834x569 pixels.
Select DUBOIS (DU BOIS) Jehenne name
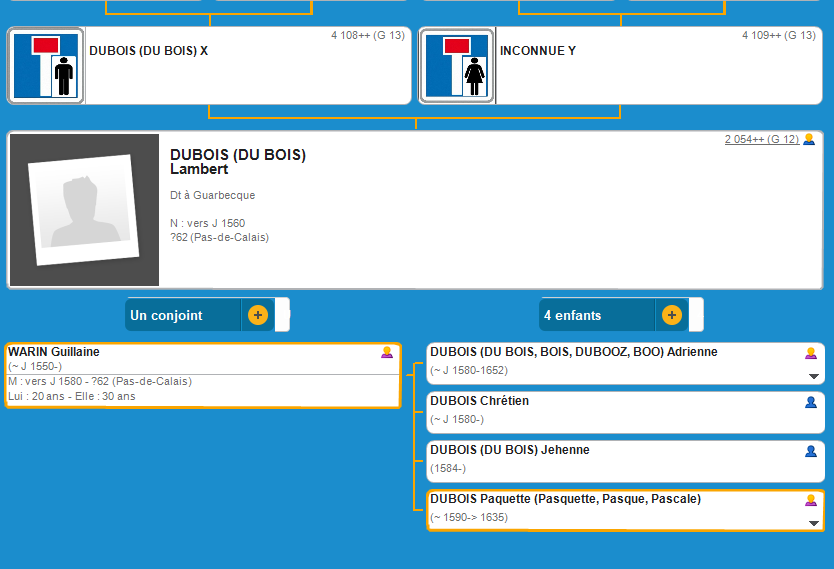tap(509, 450)
